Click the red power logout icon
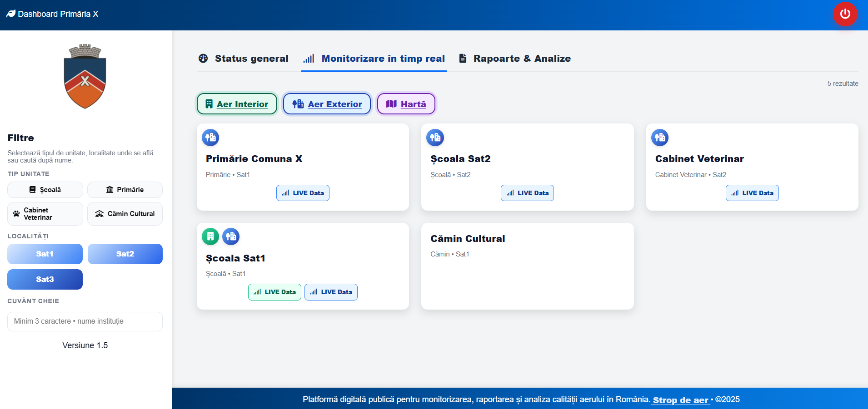The height and width of the screenshot is (409, 868). coord(845,14)
